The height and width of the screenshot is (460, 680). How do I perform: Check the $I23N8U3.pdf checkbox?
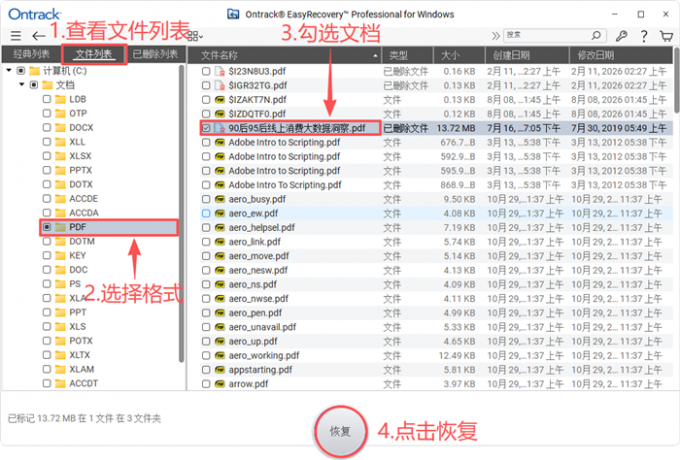(206, 71)
